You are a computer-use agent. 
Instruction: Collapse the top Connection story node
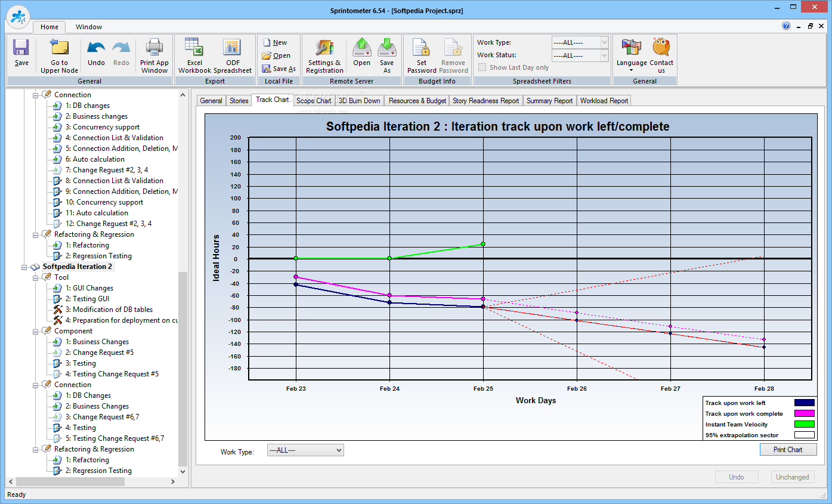tap(35, 95)
